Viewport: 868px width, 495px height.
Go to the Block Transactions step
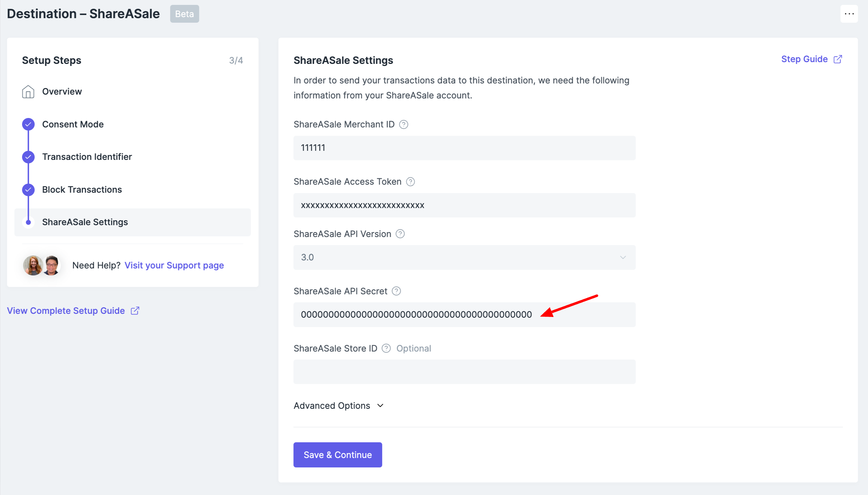point(82,190)
